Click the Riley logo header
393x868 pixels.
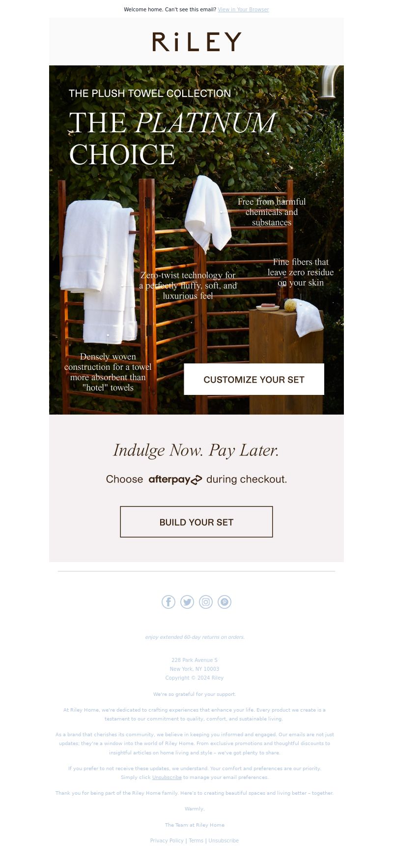(x=196, y=42)
